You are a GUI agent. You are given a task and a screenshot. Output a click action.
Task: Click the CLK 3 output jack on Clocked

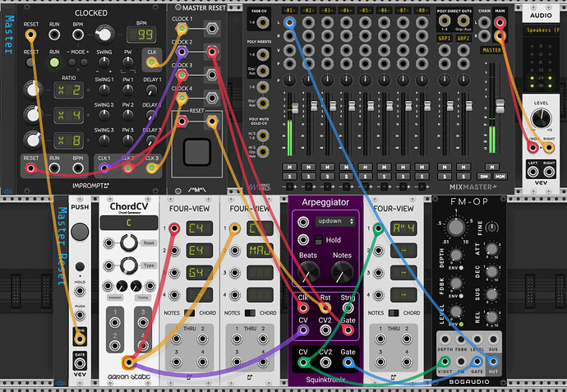[152, 168]
